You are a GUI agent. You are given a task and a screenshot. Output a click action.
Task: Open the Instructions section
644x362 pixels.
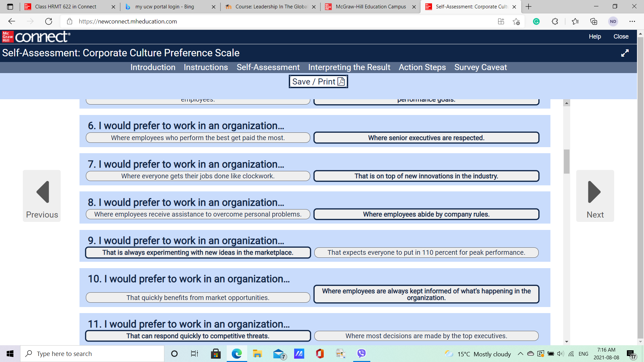(206, 67)
